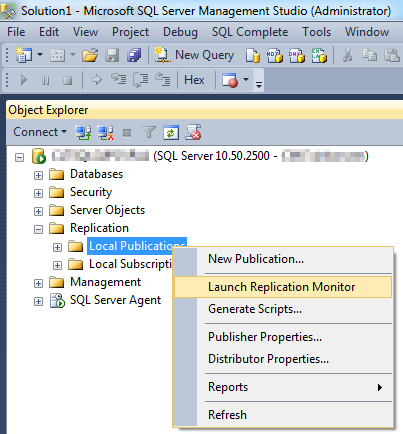
Task: Click the Add New Item toolbar icon
Action: point(57,55)
